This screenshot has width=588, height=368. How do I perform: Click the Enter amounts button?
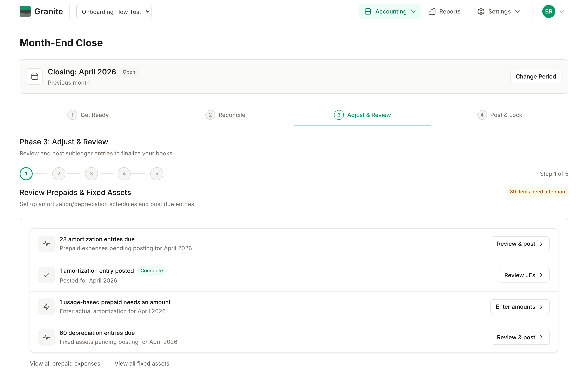(520, 307)
